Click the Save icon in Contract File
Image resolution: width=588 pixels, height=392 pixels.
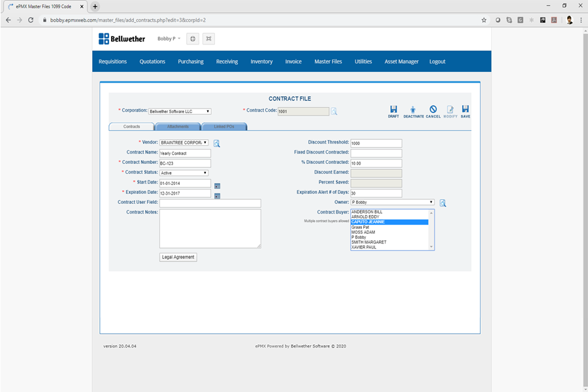click(x=465, y=111)
